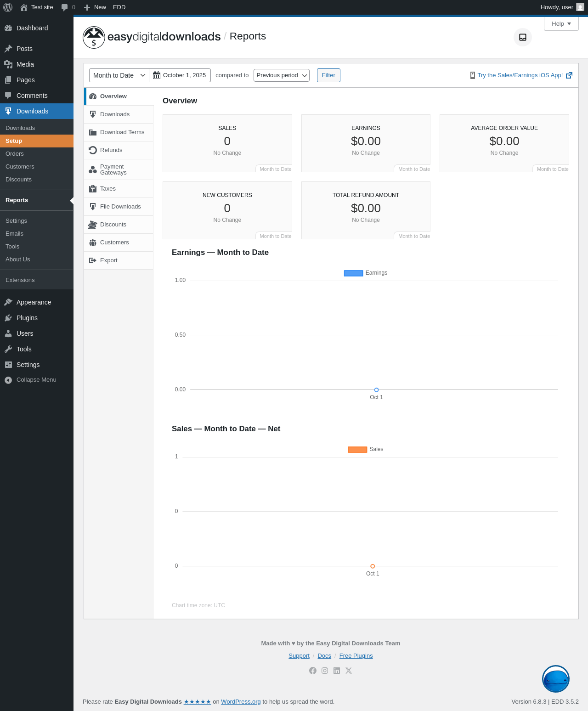The width and height of the screenshot is (588, 711).
Task: Click the calendar icon in date field
Action: [x=157, y=75]
